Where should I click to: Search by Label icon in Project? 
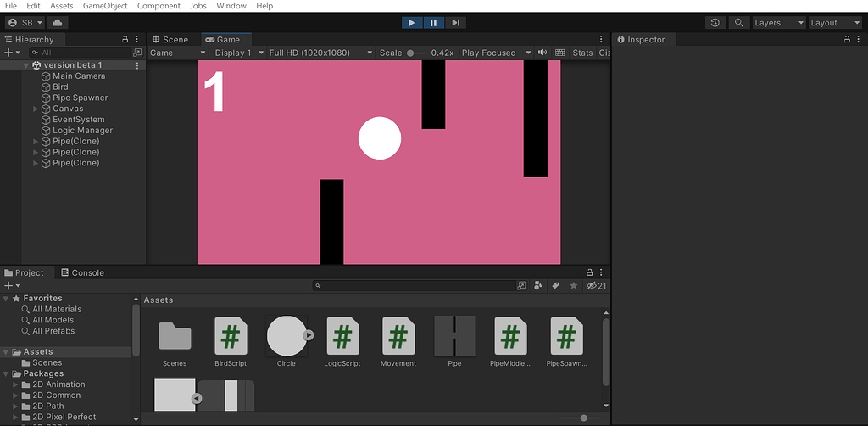pos(556,286)
